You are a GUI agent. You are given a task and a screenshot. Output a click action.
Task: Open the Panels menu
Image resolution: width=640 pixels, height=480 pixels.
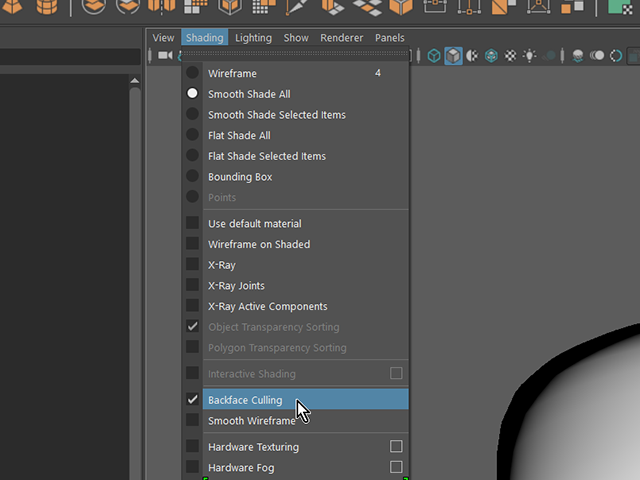390,38
